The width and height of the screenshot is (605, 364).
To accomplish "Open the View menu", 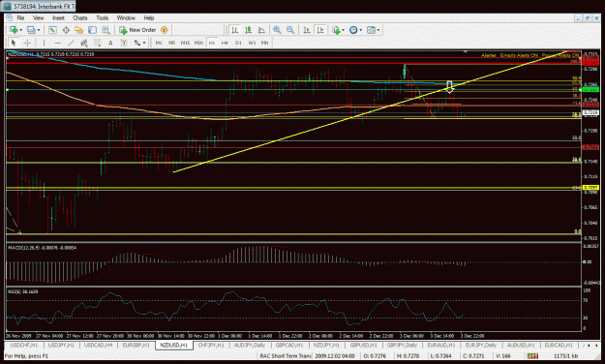I will coord(38,17).
